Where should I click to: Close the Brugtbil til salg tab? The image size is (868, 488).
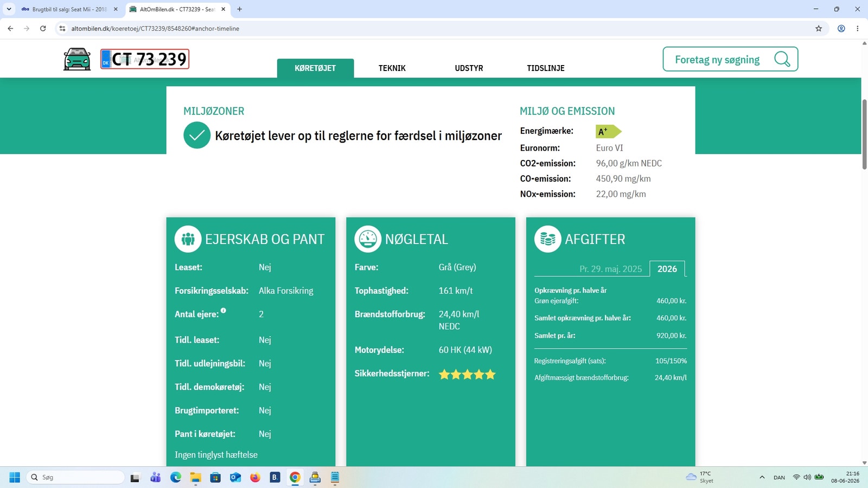(x=116, y=9)
